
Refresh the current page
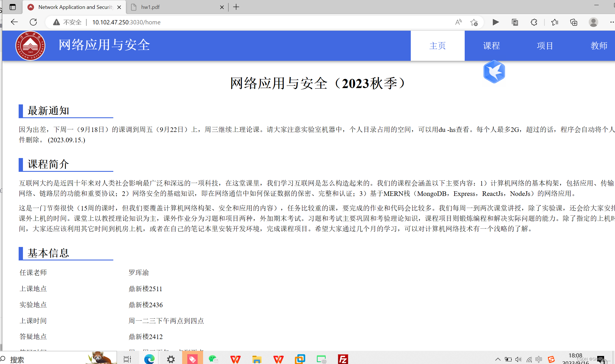tap(33, 22)
